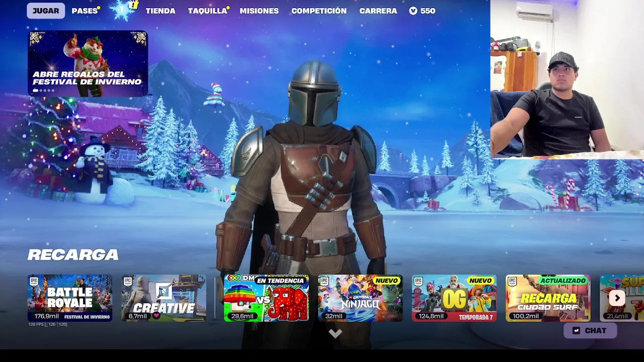Open the snowflake Winterfest tab

point(121,10)
